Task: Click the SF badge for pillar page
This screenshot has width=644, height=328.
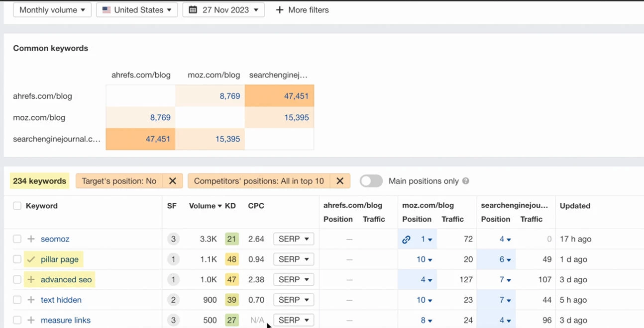Action: point(173,259)
